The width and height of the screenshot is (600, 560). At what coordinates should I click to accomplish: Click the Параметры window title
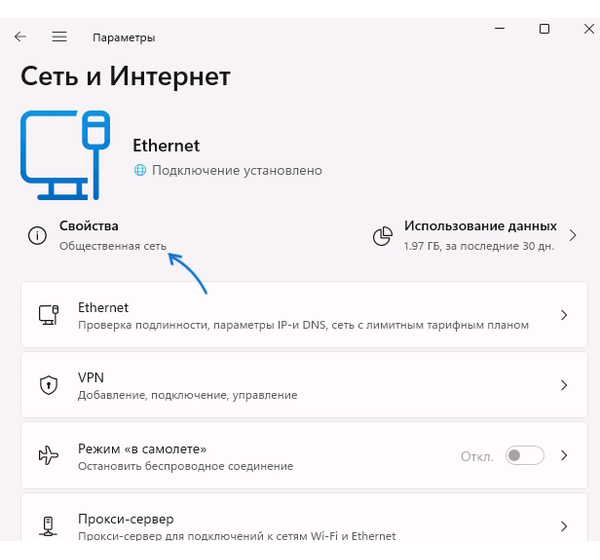[x=124, y=38]
